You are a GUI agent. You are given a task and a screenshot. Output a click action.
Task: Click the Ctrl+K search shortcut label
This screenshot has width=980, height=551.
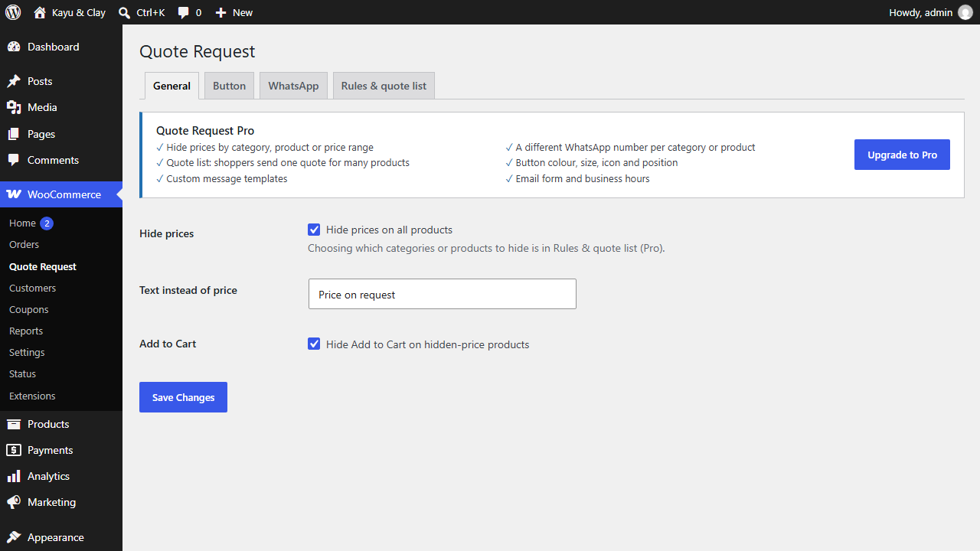(151, 12)
